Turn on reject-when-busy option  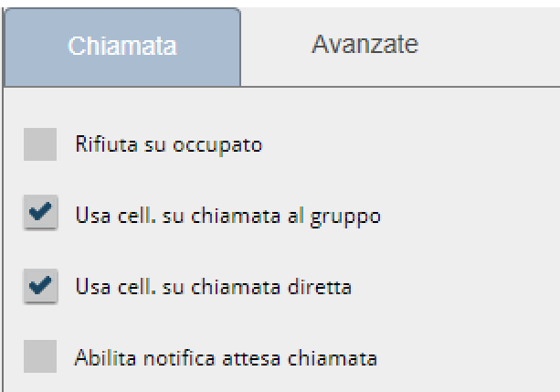point(40,146)
